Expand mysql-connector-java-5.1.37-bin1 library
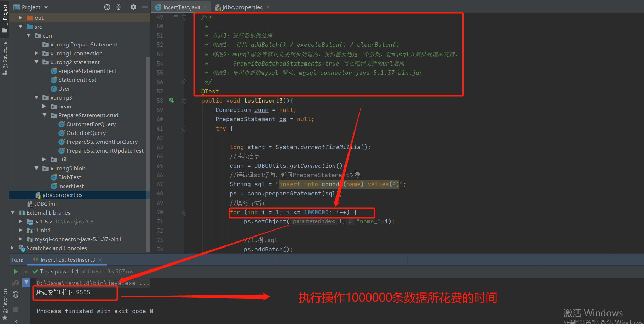 click(21, 239)
